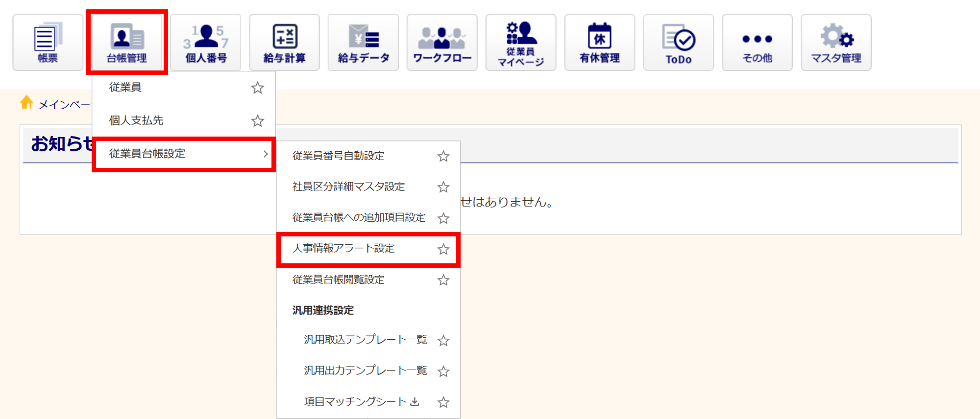Open the マスタ管理 gear icon
The height and width of the screenshot is (419, 980).
click(x=836, y=43)
